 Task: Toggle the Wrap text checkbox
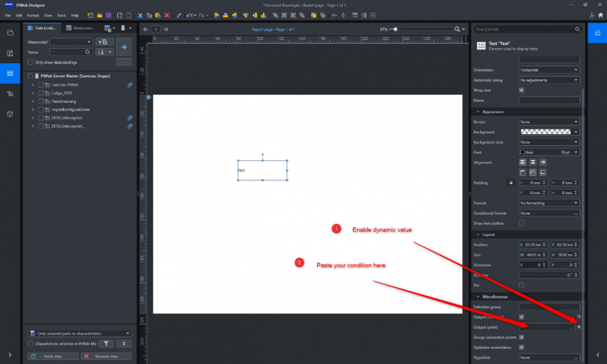click(x=521, y=90)
